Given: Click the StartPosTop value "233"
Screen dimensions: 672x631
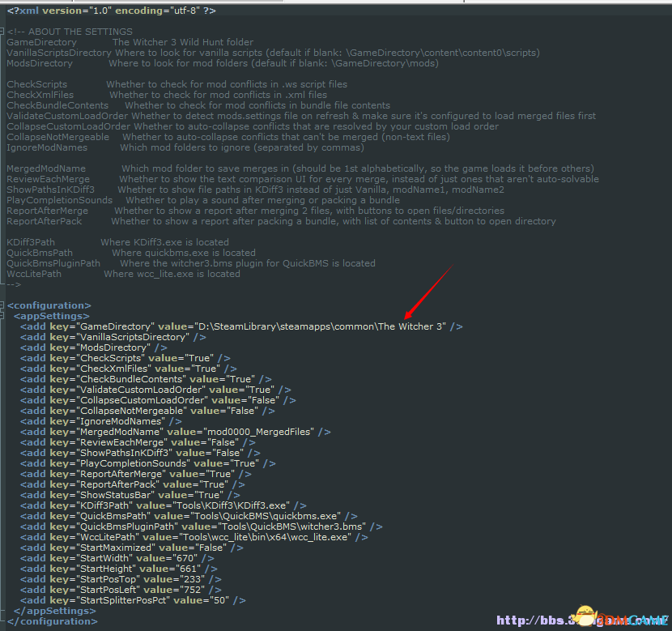Looking at the screenshot, I should pos(192,579).
